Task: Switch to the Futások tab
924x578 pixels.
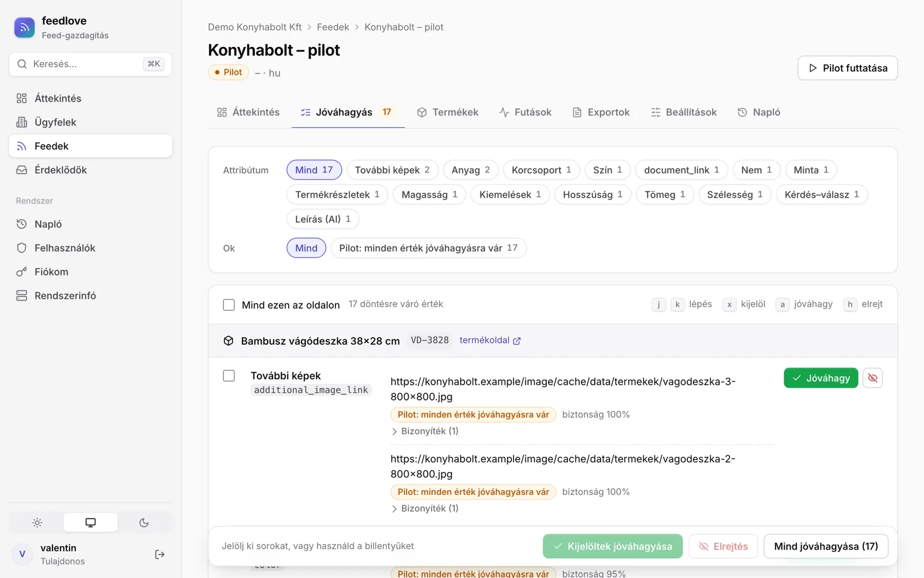Action: (x=526, y=112)
